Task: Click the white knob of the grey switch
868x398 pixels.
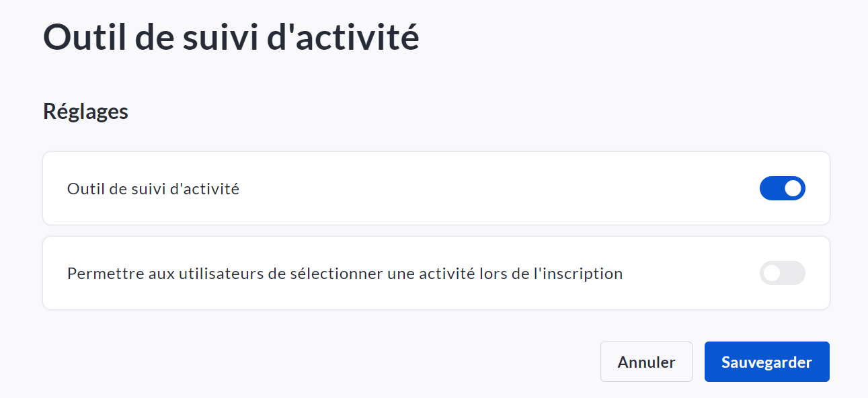Action: pyautogui.click(x=772, y=273)
